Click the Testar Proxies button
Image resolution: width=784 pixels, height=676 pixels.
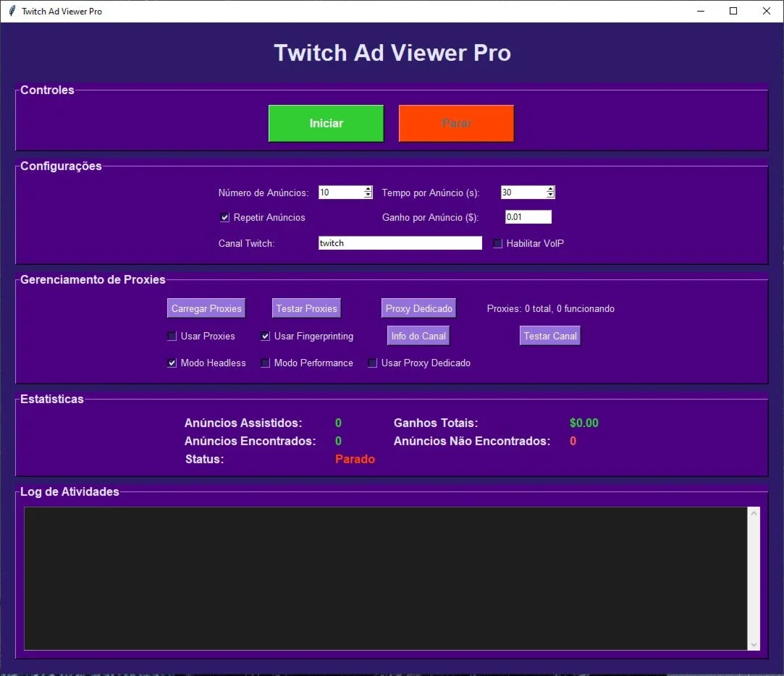306,308
